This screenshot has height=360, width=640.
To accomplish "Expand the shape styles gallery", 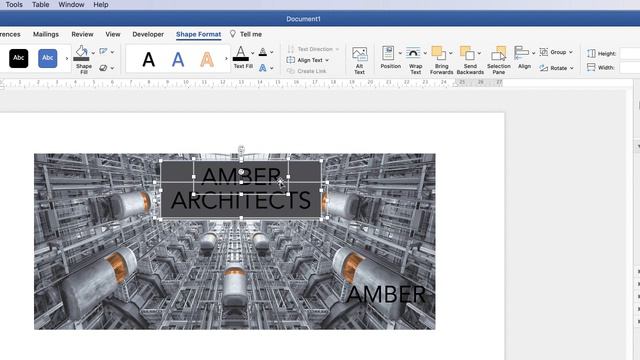I will (x=67, y=58).
